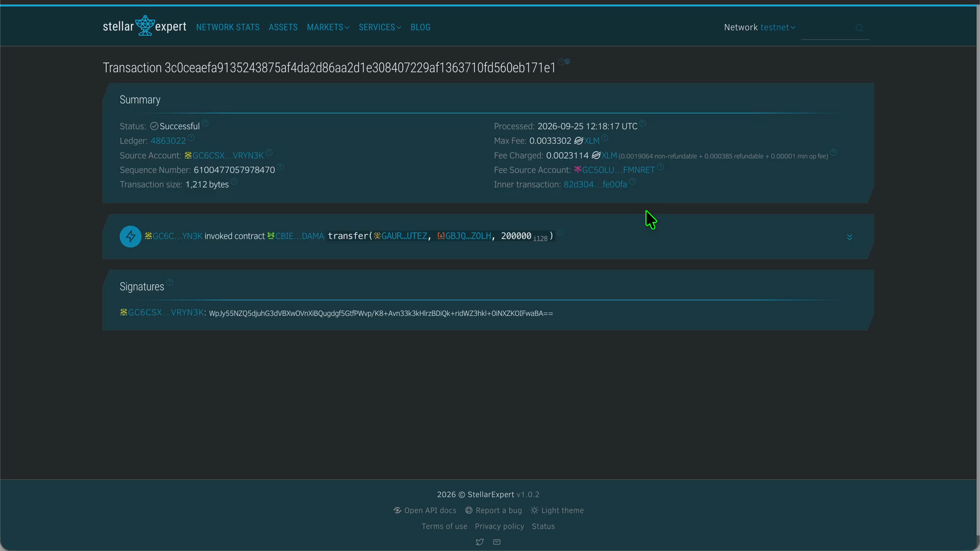The height and width of the screenshot is (551, 980).
Task: Open the StellarExpert logo home link
Action: point(144,26)
